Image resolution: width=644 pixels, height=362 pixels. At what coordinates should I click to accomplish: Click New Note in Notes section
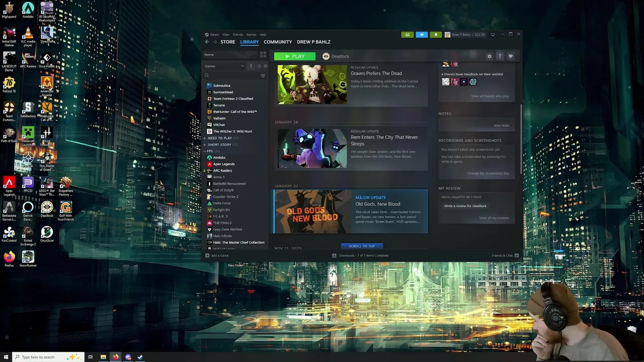pyautogui.click(x=501, y=125)
